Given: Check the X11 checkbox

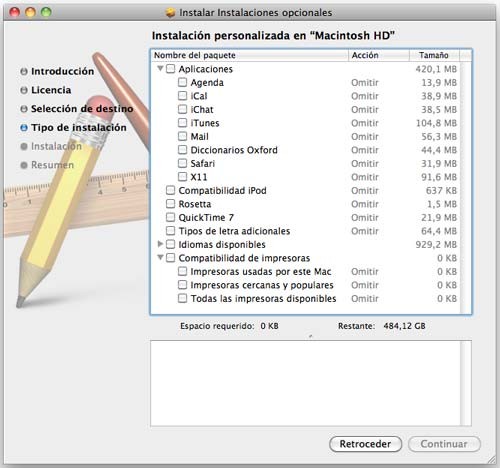Looking at the screenshot, I should (x=182, y=177).
